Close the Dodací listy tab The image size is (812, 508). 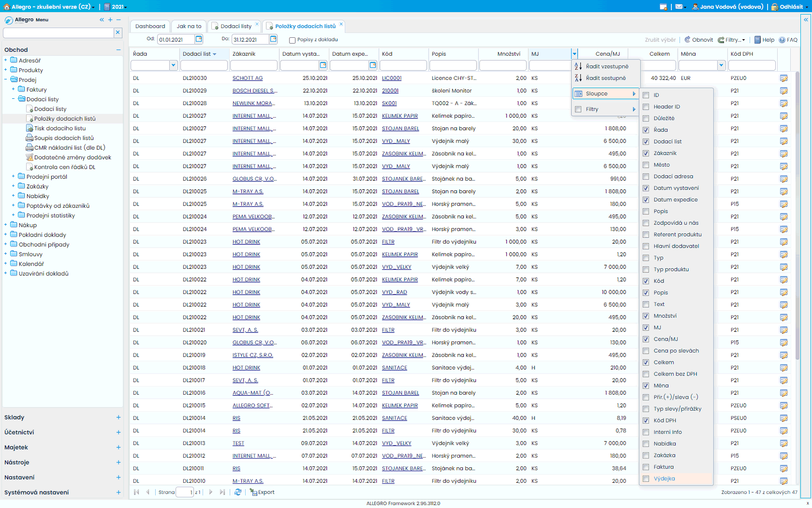pyautogui.click(x=257, y=24)
